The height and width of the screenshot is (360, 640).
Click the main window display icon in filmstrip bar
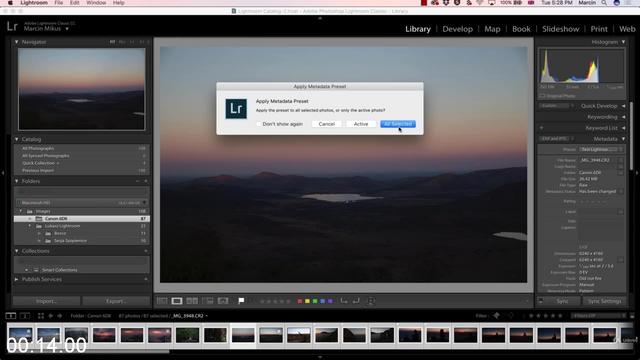point(11,316)
